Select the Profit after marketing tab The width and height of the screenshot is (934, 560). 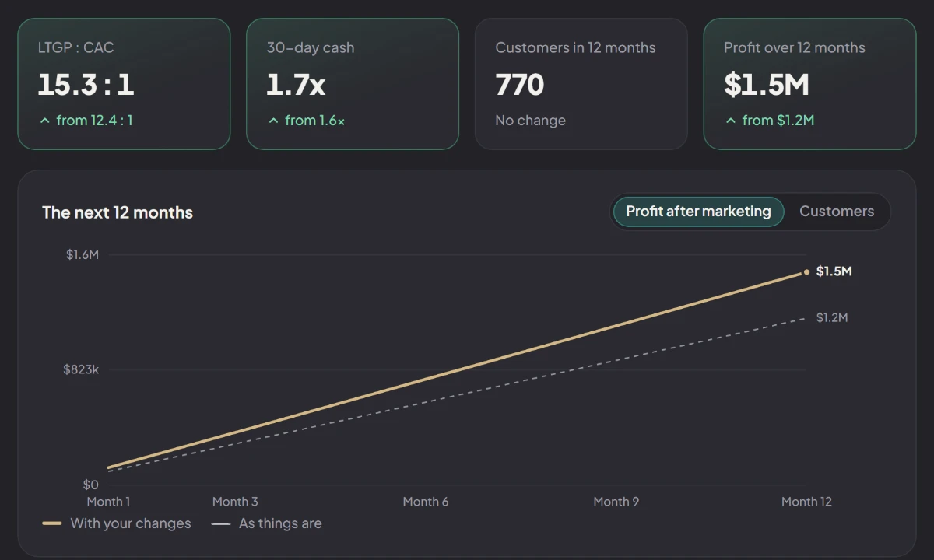pos(698,212)
